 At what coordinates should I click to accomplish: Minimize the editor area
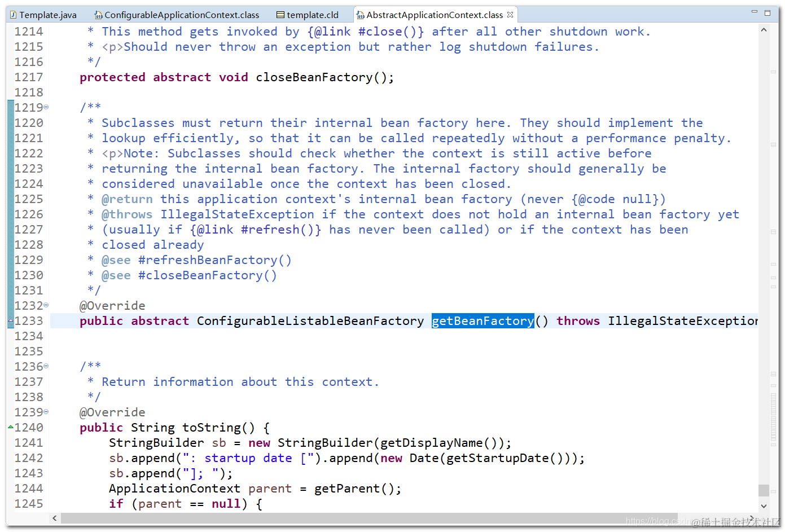click(x=755, y=12)
